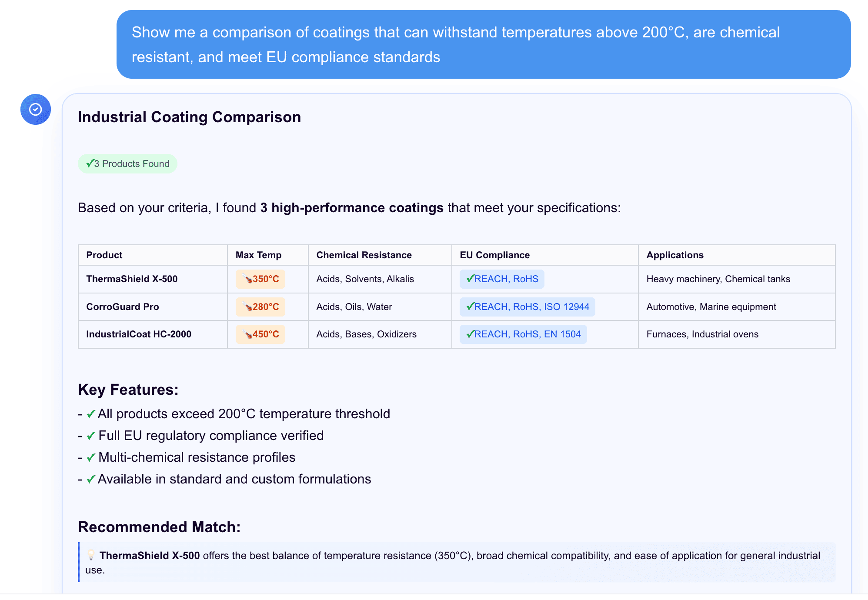Click the assistant avatar checkmark icon
Viewport: 868px width, 600px height.
tap(36, 109)
